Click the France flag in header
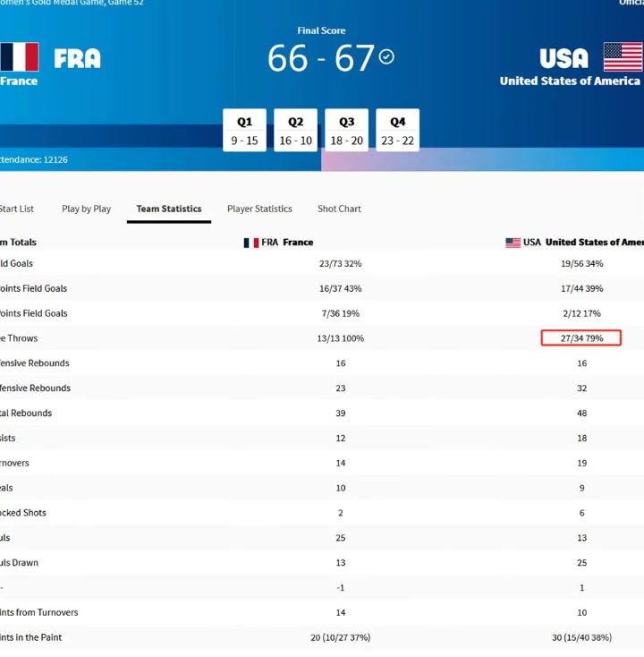The image size is (644, 657). (20, 57)
